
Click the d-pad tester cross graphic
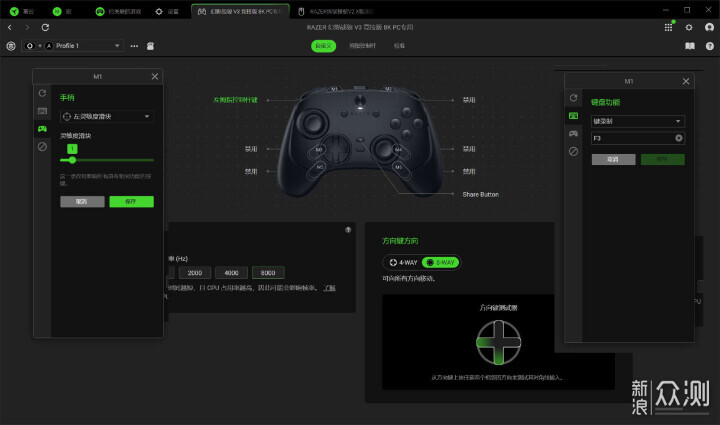pos(498,342)
